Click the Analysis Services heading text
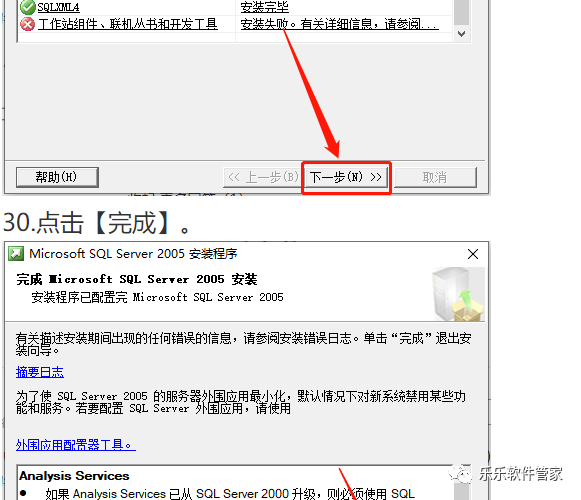Viewport: 581px width, 500px height. coord(74,476)
